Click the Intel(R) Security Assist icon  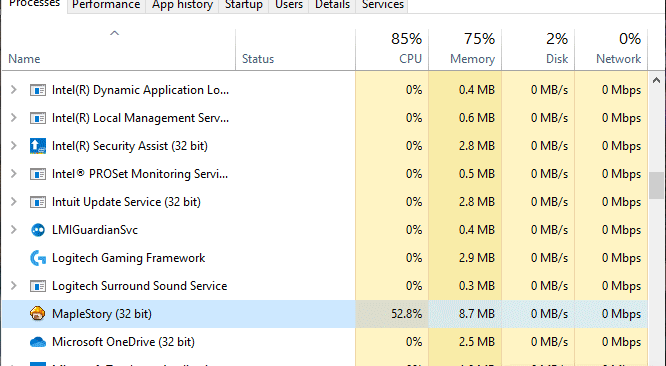click(x=37, y=146)
